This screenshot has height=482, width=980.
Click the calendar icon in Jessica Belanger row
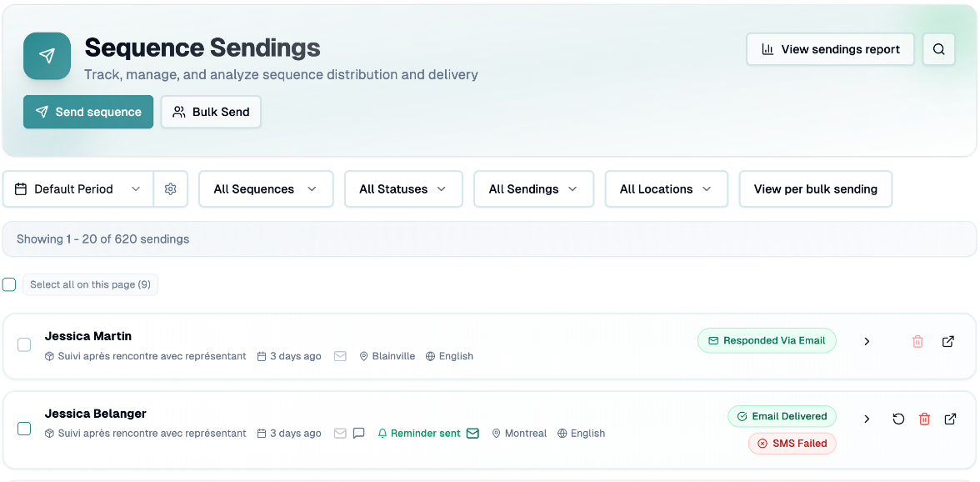point(262,434)
